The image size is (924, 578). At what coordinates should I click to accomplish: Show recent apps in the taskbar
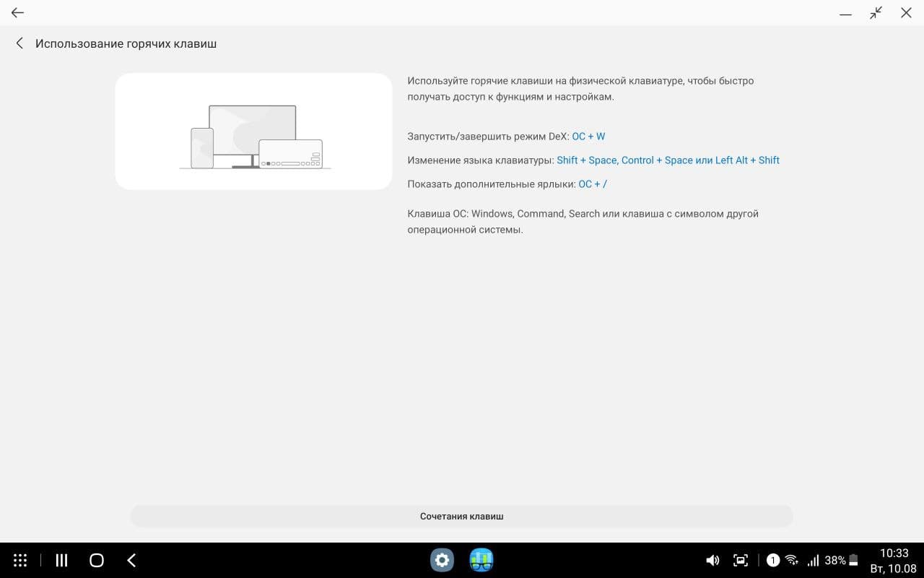click(61, 560)
